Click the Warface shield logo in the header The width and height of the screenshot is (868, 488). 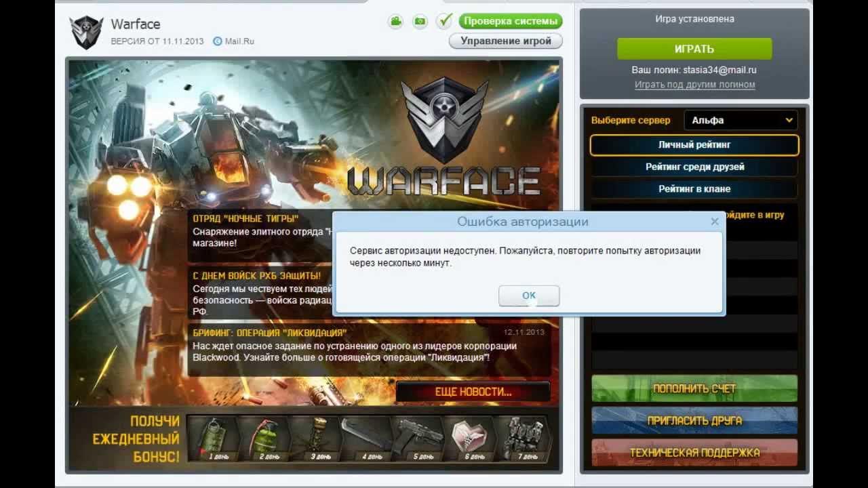87,33
